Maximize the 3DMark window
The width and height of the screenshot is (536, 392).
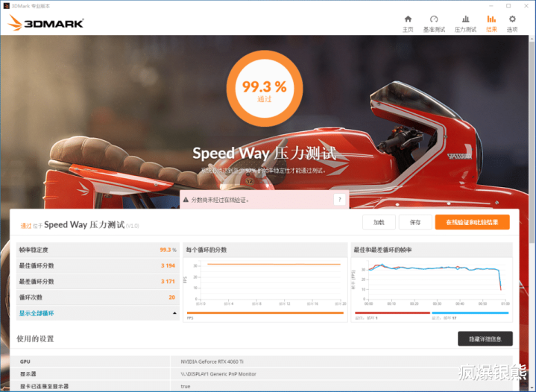click(508, 6)
